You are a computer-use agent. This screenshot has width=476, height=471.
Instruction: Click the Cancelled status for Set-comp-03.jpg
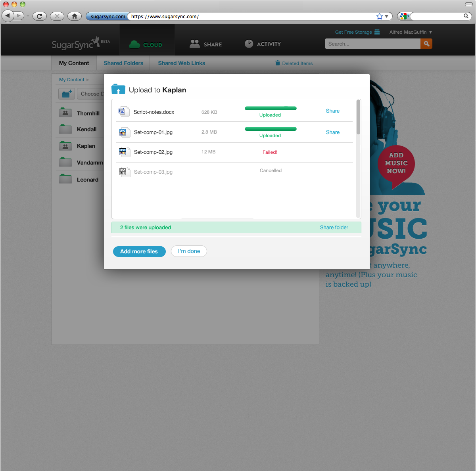pyautogui.click(x=271, y=170)
